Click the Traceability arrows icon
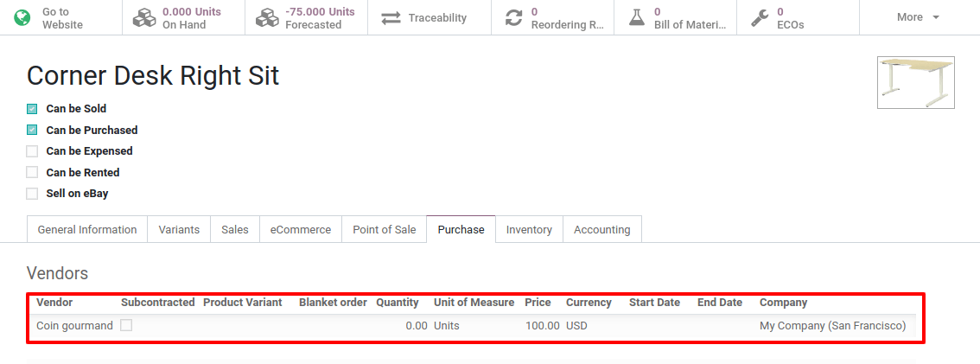980x364 pixels. pyautogui.click(x=391, y=17)
